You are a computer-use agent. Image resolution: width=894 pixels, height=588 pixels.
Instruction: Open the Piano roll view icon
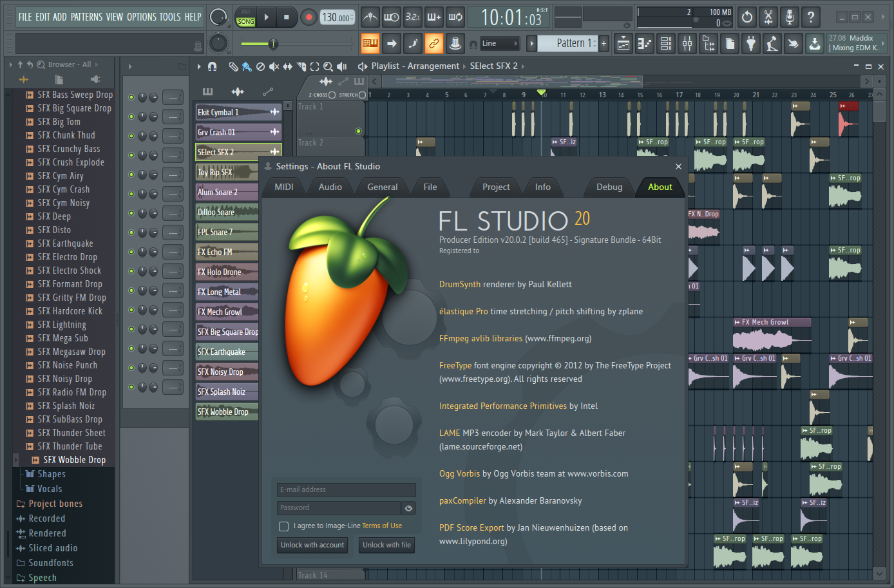(x=645, y=44)
